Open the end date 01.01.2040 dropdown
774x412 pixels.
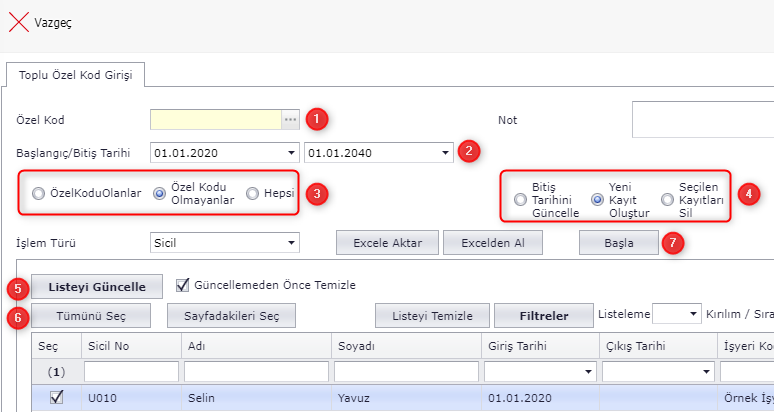pos(444,153)
